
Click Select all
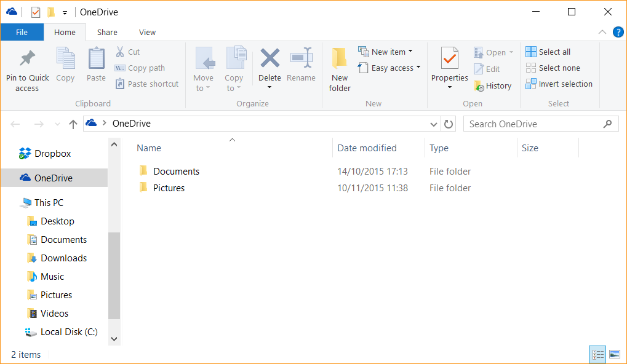point(548,52)
